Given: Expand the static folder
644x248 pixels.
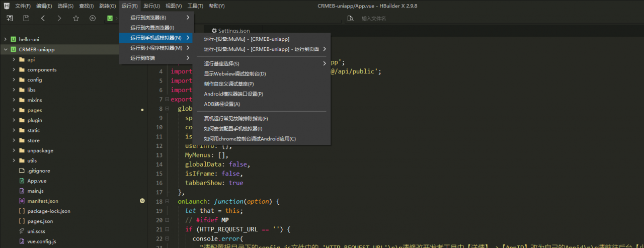Looking at the screenshot, I should [14, 130].
